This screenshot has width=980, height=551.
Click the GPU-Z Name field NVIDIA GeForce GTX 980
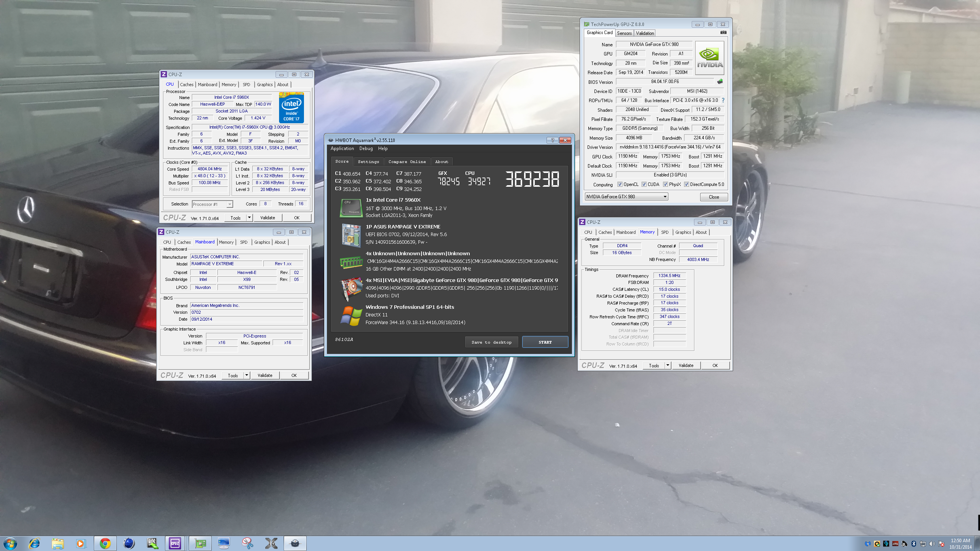tap(654, 44)
